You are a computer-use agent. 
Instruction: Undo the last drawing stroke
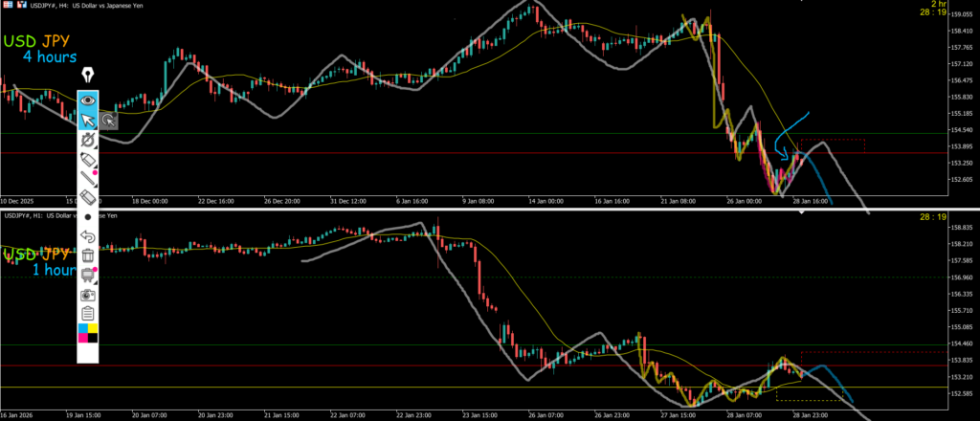tap(88, 236)
